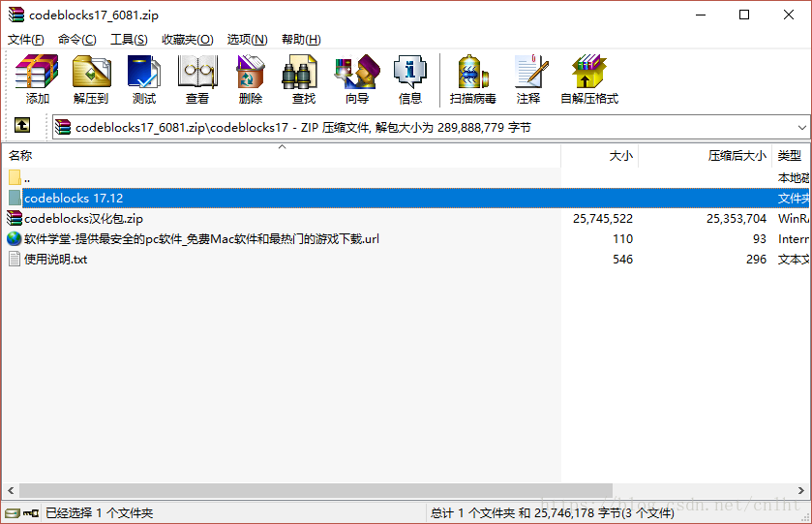Maximize the WinRAR window
This screenshot has width=812, height=524.
point(744,15)
